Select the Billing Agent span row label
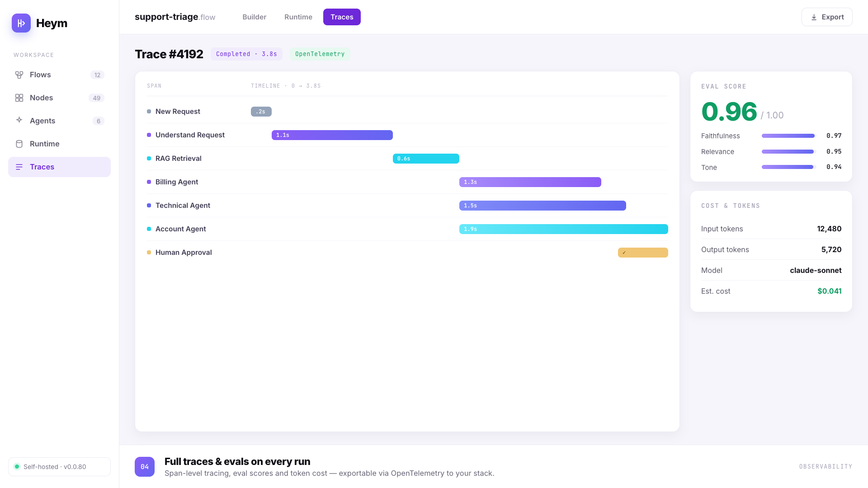 (x=177, y=182)
